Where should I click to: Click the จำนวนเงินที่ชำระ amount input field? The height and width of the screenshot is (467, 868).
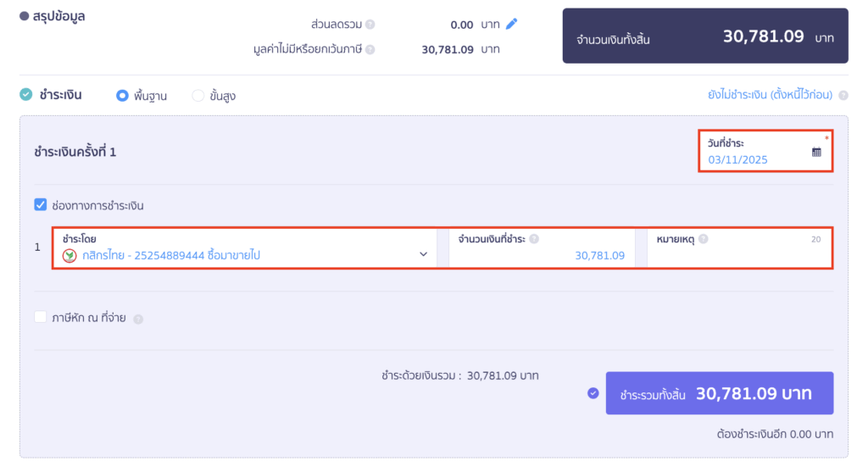542,255
